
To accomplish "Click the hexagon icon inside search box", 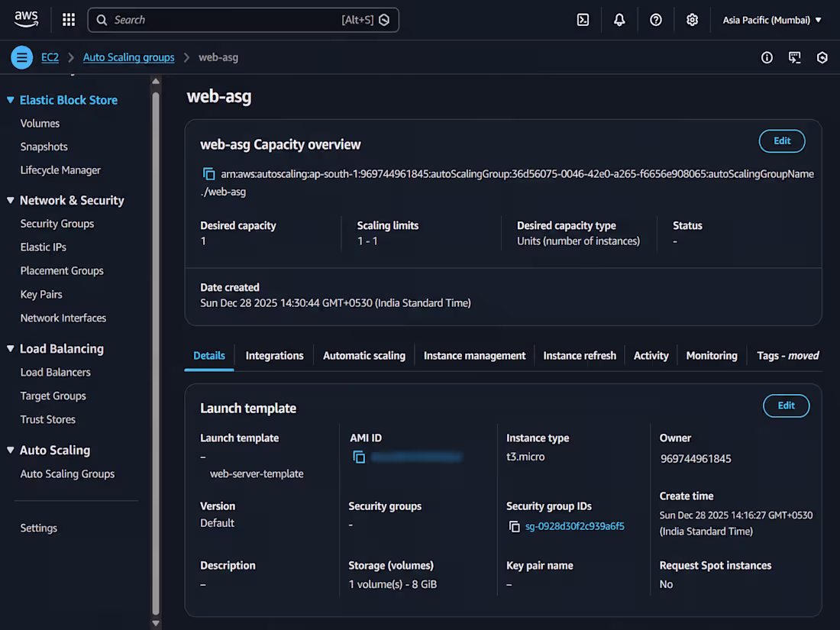I will (384, 20).
